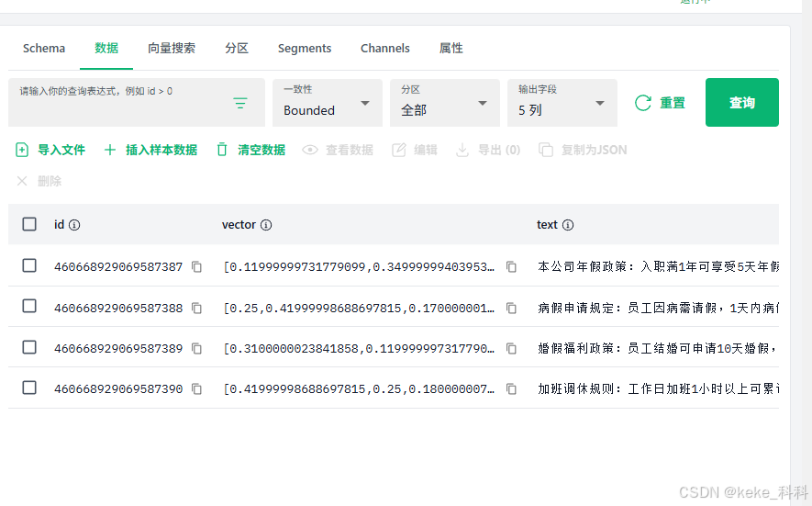Viewport: 812px width, 506px height.
Task: Copy vector starting with 0.3100000023
Action: tap(511, 348)
